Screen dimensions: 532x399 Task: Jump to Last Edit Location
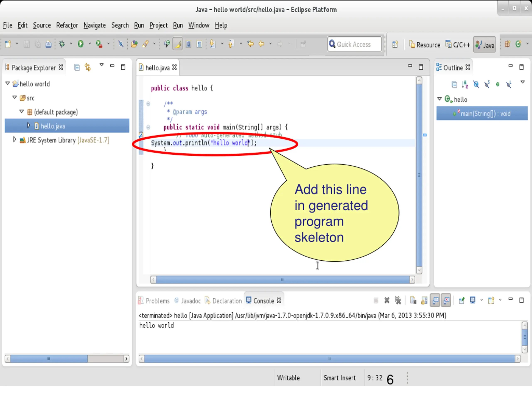point(250,44)
